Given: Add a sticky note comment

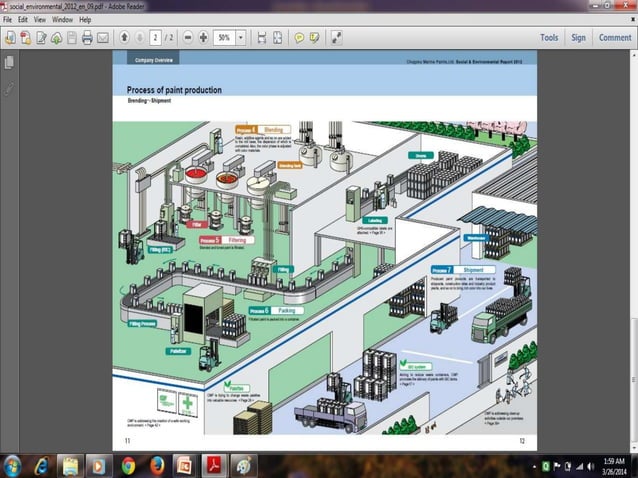Looking at the screenshot, I should click(298, 38).
